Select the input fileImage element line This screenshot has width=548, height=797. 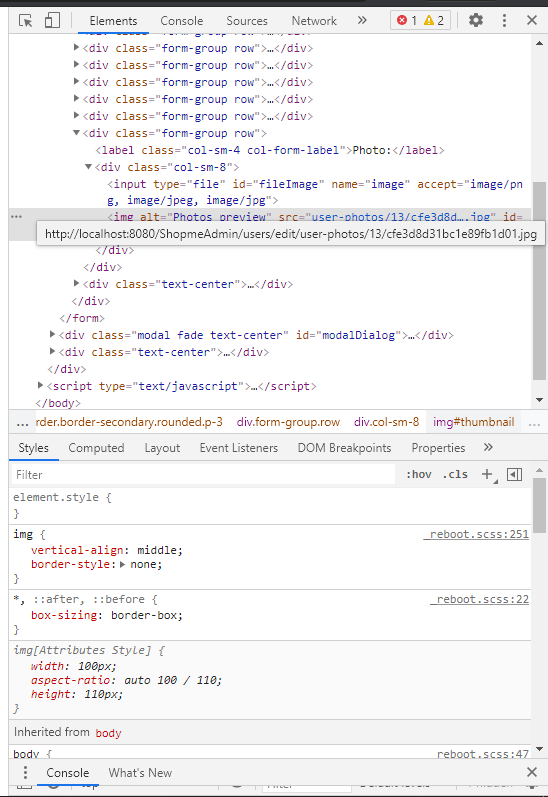[x=315, y=192]
